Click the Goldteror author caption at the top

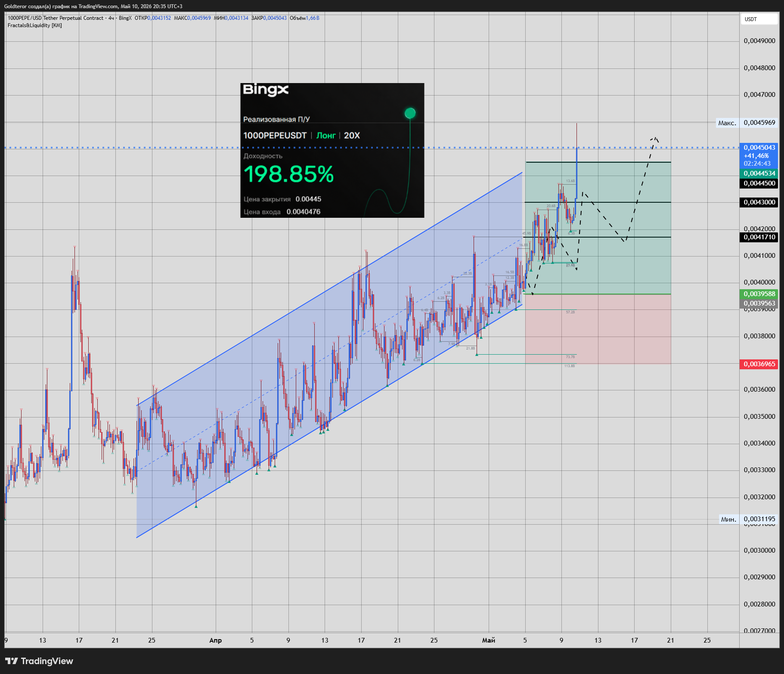click(93, 6)
